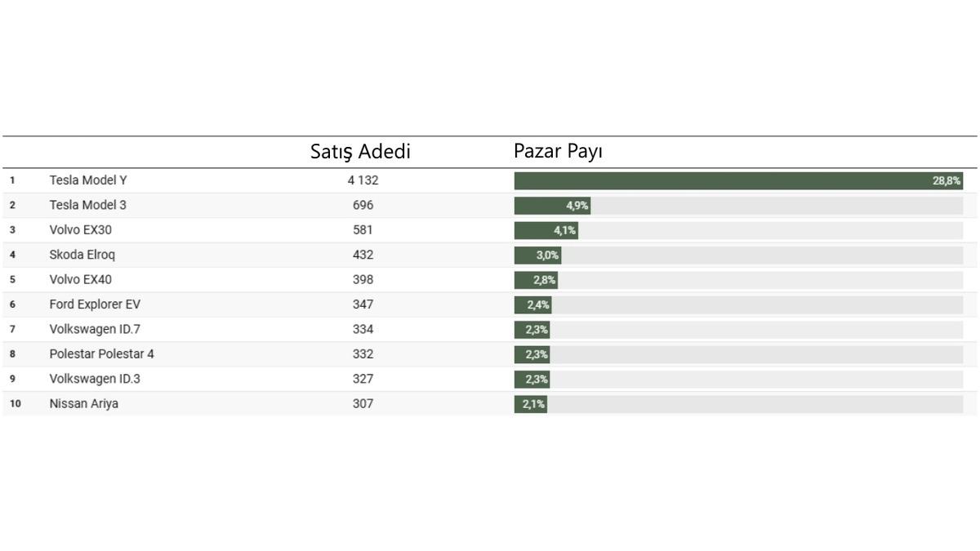Click the Volvo EX40 model name

click(80, 279)
